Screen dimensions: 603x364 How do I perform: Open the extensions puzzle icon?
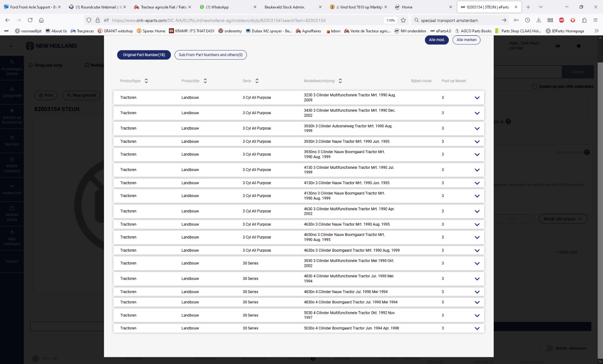584,20
